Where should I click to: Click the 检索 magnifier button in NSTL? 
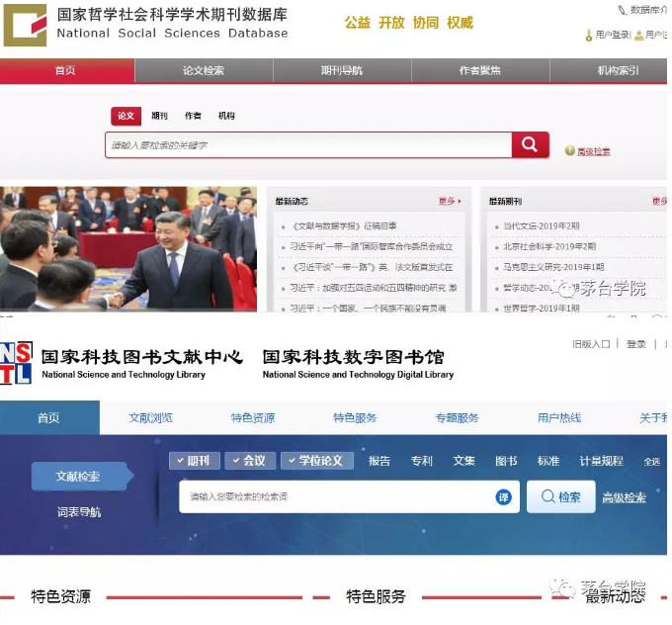tap(560, 496)
